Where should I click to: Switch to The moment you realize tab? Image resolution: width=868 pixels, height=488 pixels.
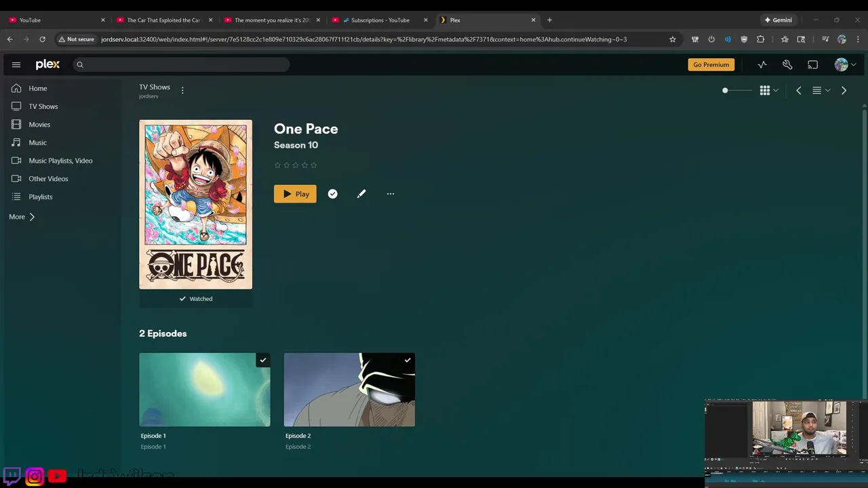271,20
